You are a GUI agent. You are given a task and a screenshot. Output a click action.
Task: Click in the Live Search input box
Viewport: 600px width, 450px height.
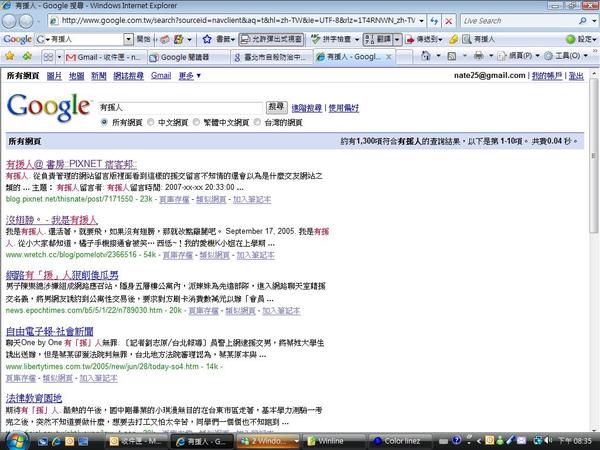pos(518,21)
